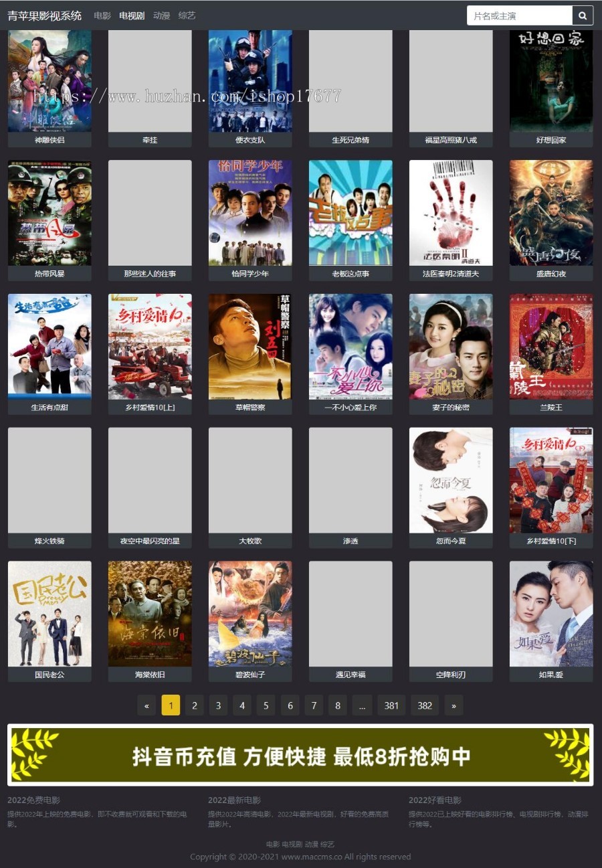Go to page 8
This screenshot has width=602, height=868.
click(338, 705)
